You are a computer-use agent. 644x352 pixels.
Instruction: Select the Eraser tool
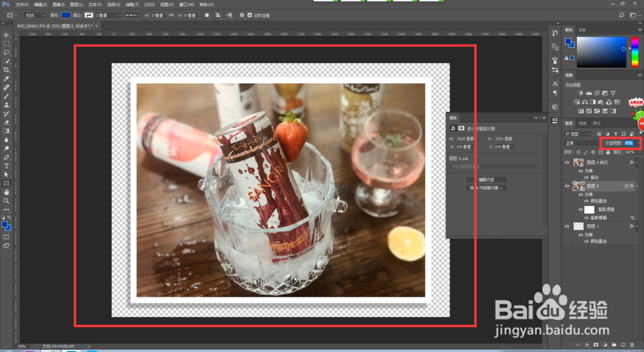6,122
